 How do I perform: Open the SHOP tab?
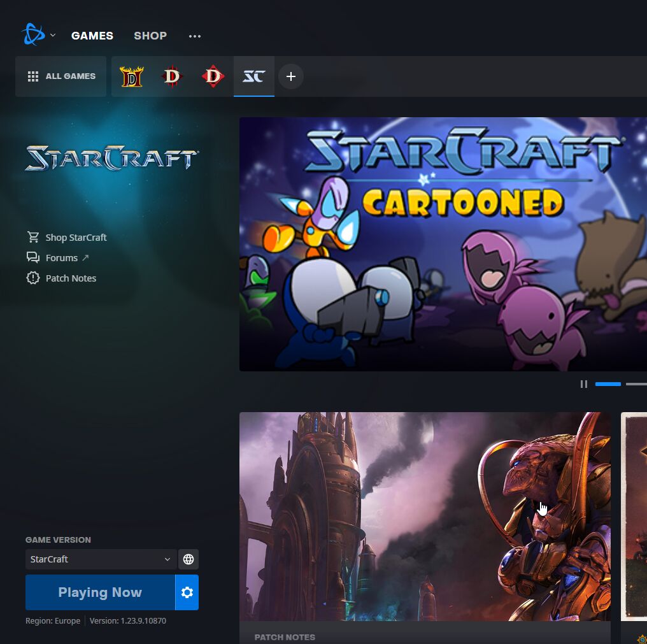150,36
